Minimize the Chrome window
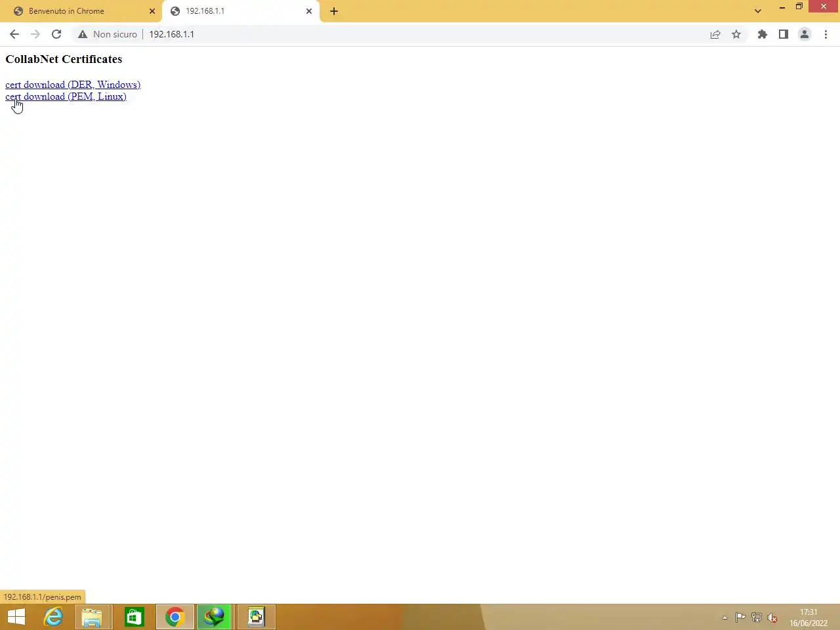Image resolution: width=840 pixels, height=630 pixels. tap(782, 7)
